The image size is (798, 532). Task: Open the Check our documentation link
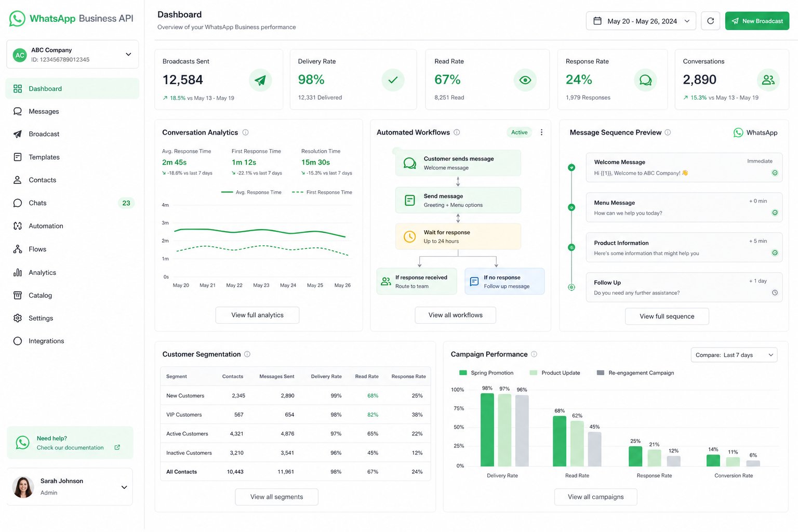pos(70,447)
